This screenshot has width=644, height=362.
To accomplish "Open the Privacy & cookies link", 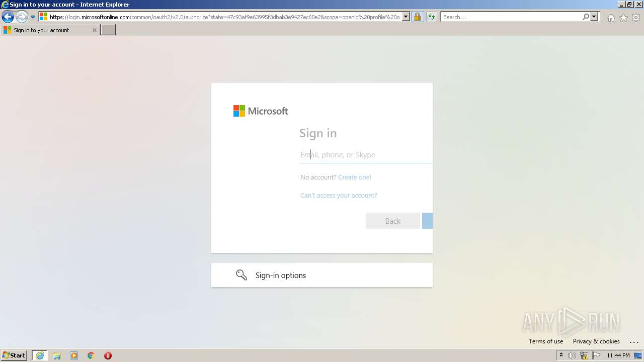I will [596, 341].
